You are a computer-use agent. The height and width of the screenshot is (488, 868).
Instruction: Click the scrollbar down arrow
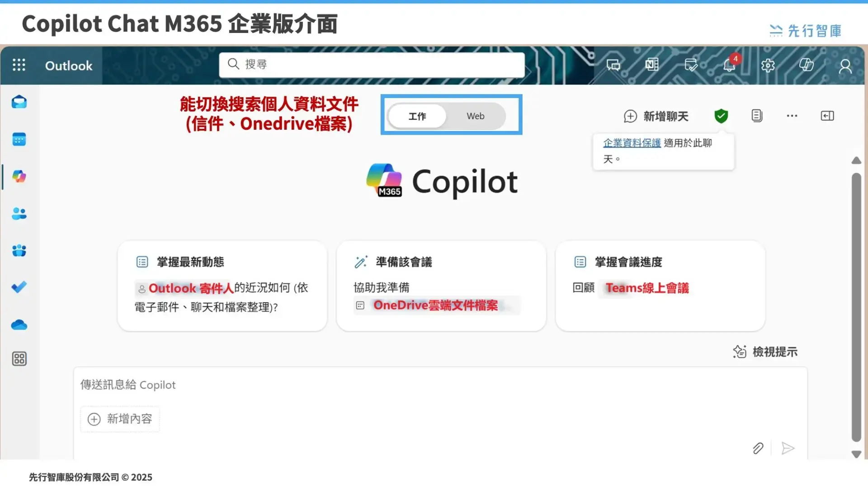pyautogui.click(x=856, y=454)
